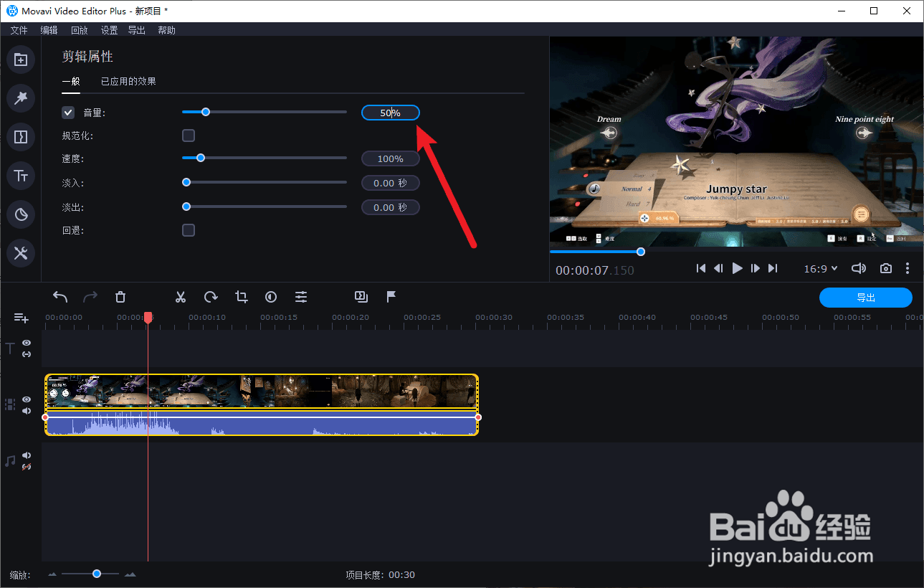Screen dimensions: 924x588
Task: Click the 00:00:07.150 timecode display
Action: tap(595, 270)
